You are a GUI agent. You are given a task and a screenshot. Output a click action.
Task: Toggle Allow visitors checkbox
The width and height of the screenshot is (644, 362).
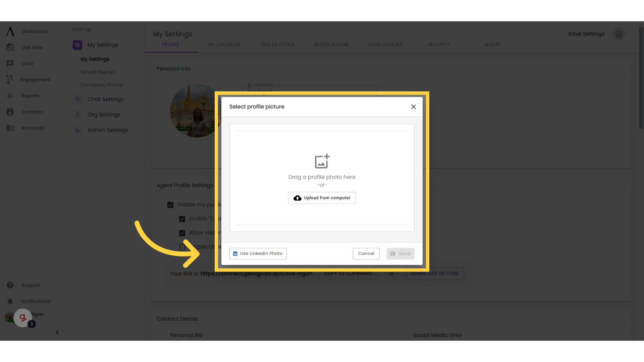(x=182, y=233)
